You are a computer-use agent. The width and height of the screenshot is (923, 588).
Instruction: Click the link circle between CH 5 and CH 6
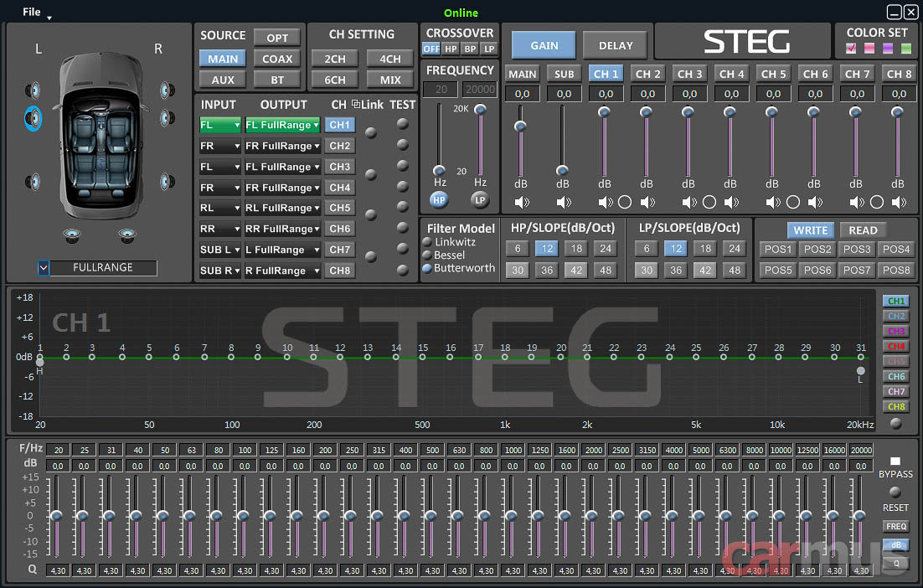click(x=793, y=203)
